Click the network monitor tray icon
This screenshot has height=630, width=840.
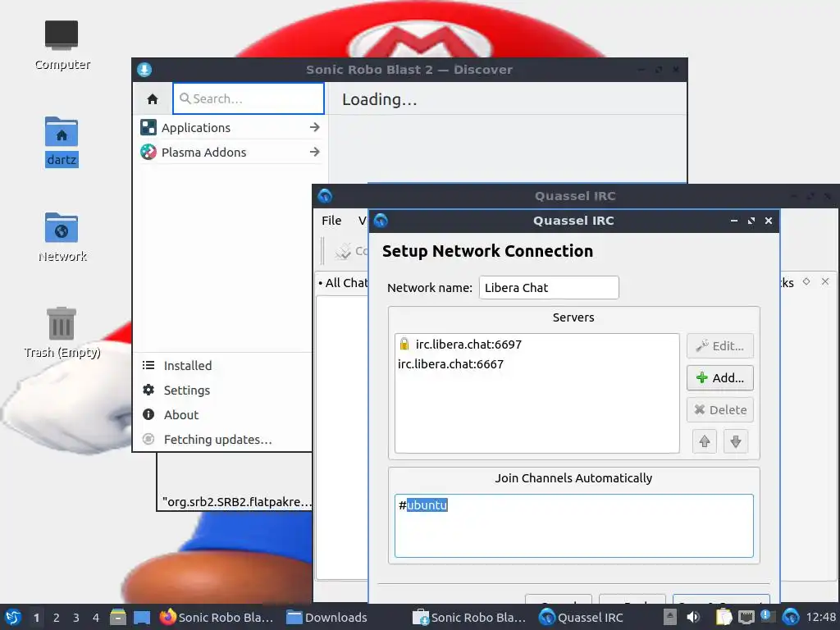746,617
